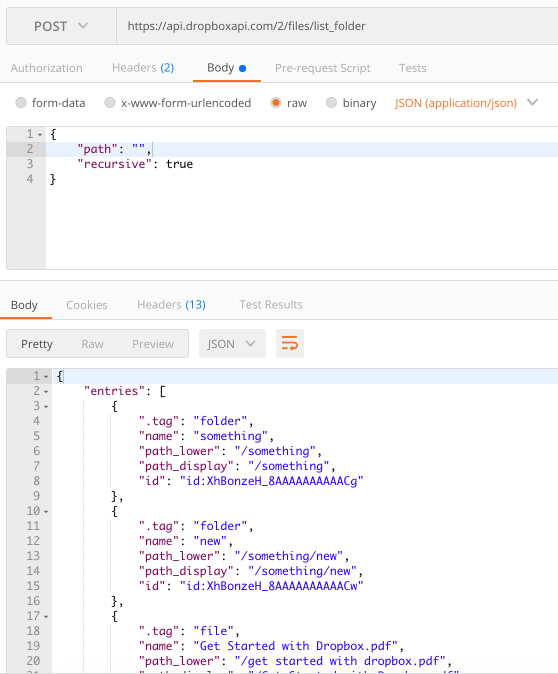Screen dimensions: 558x674
Task: Select the raw body radio option
Action: 276,103
